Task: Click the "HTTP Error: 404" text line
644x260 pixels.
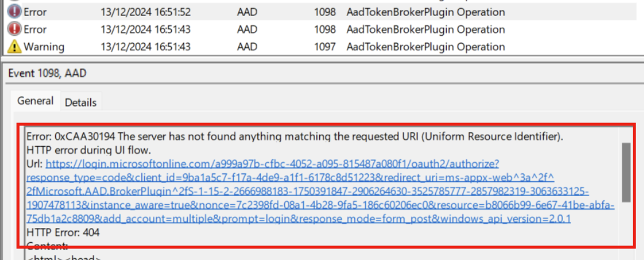Action: pyautogui.click(x=63, y=232)
